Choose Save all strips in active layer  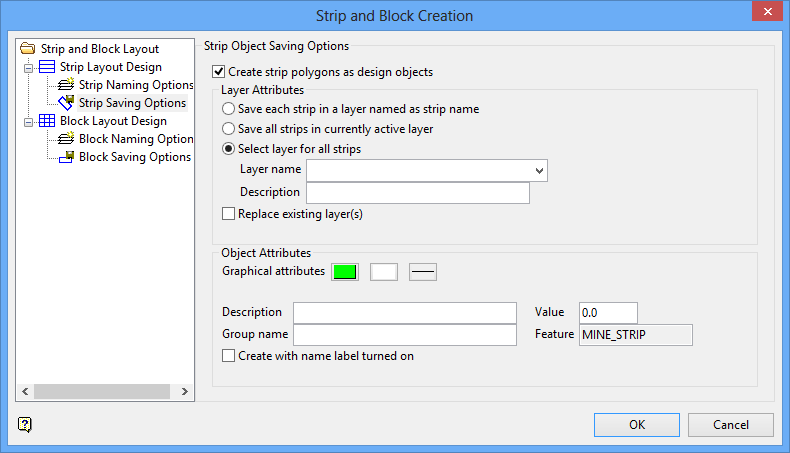click(x=230, y=128)
